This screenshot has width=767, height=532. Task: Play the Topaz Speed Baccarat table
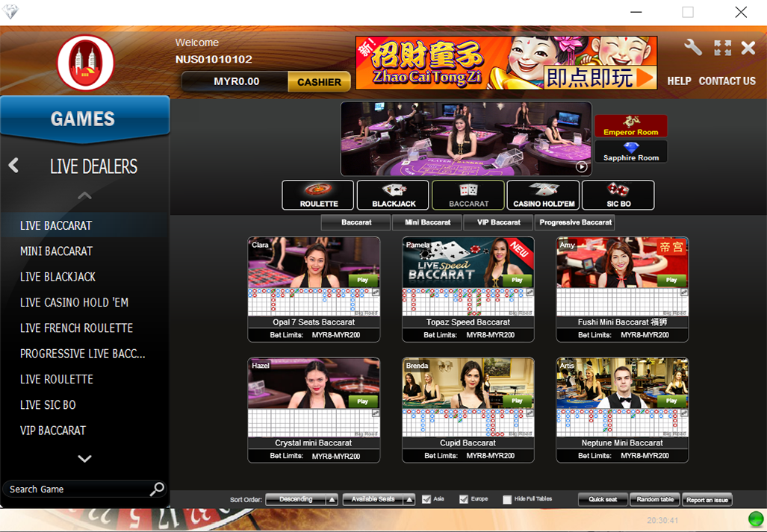pos(517,280)
